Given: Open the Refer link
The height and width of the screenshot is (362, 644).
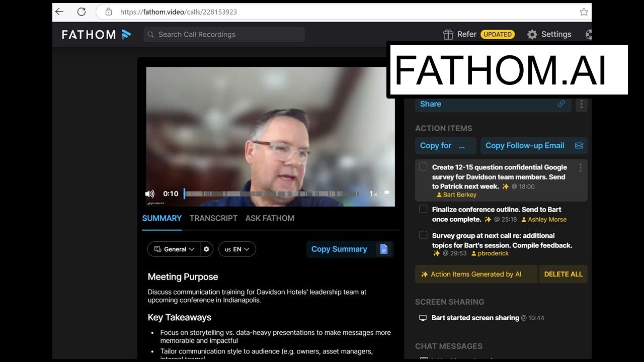Looking at the screenshot, I should click(467, 34).
